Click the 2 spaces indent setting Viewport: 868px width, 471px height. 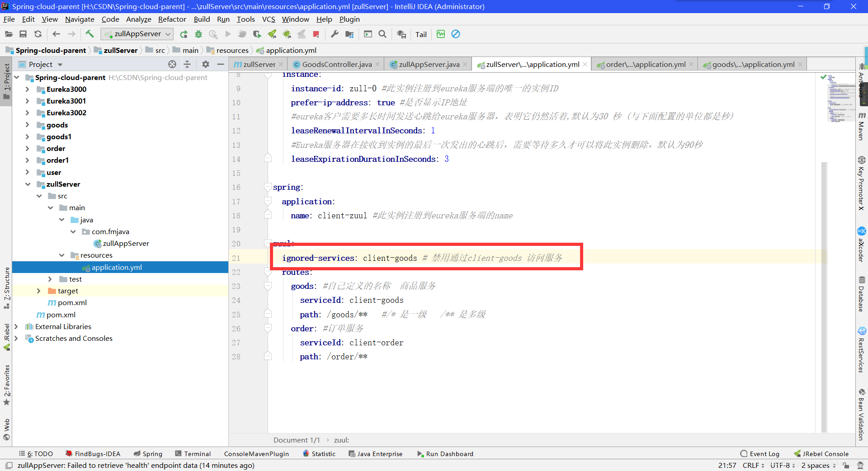pyautogui.click(x=818, y=465)
